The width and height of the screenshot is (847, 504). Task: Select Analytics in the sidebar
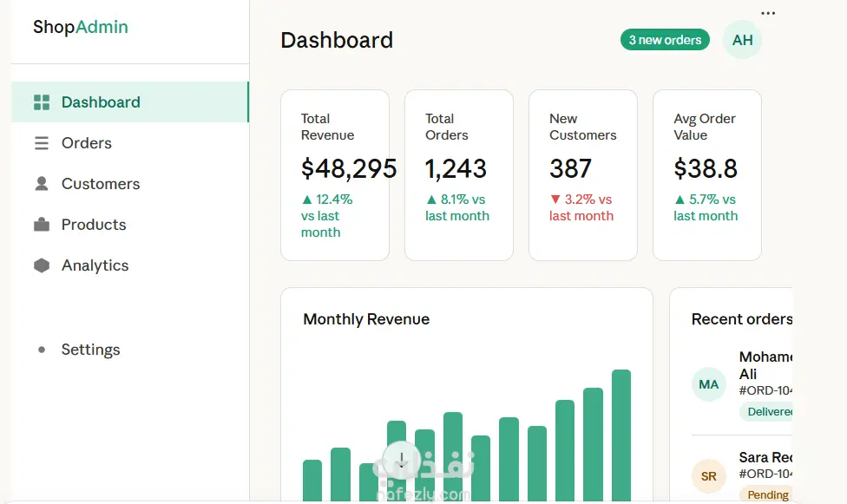coord(95,265)
